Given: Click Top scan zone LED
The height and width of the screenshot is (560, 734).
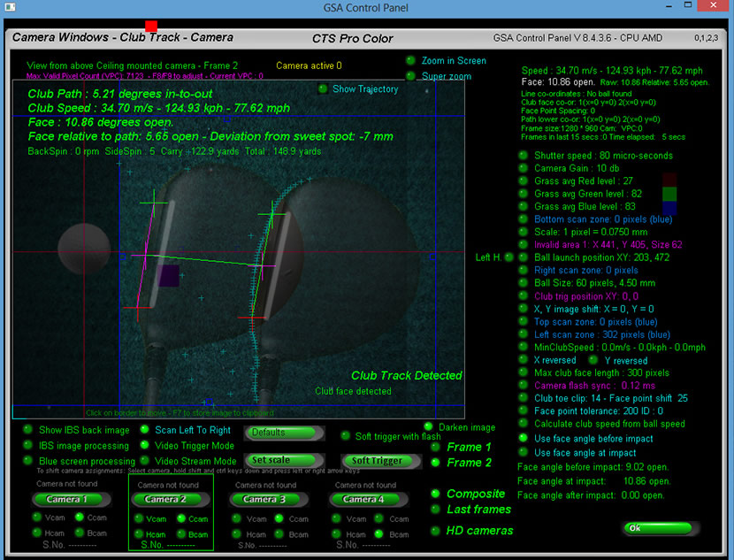Looking at the screenshot, I should [524, 321].
